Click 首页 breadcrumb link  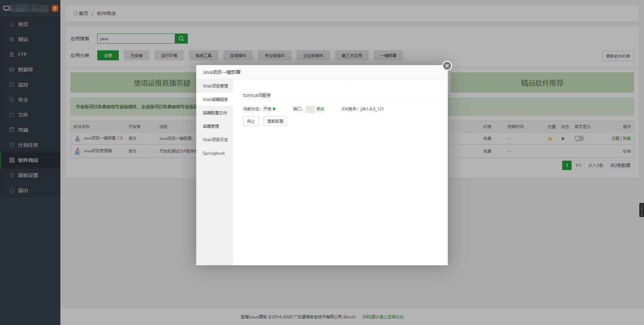tap(81, 13)
